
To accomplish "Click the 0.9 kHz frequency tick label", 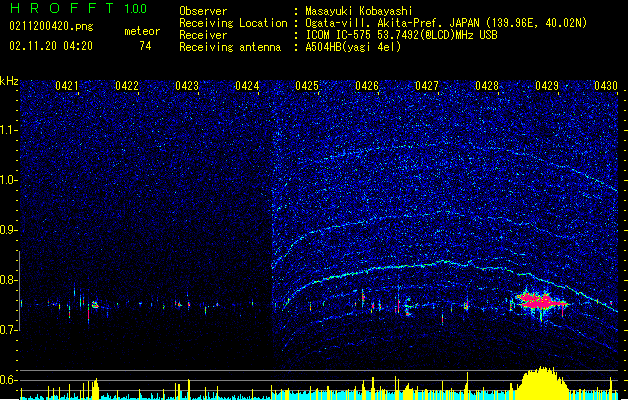I will 9,230.
